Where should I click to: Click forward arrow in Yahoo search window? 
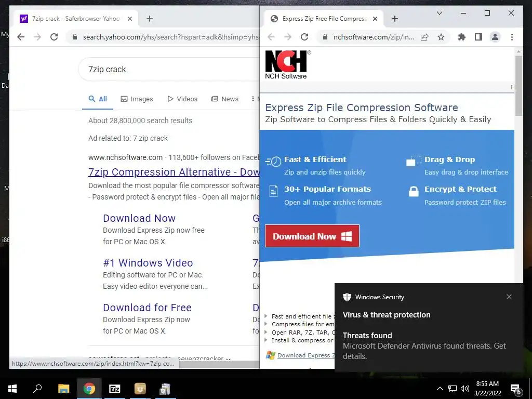(x=37, y=37)
